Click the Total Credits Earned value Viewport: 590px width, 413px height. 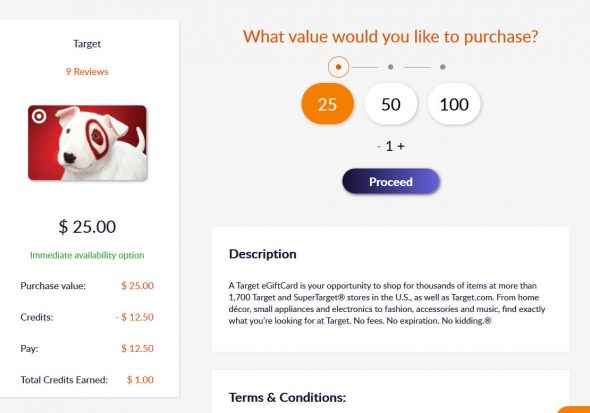[140, 380]
